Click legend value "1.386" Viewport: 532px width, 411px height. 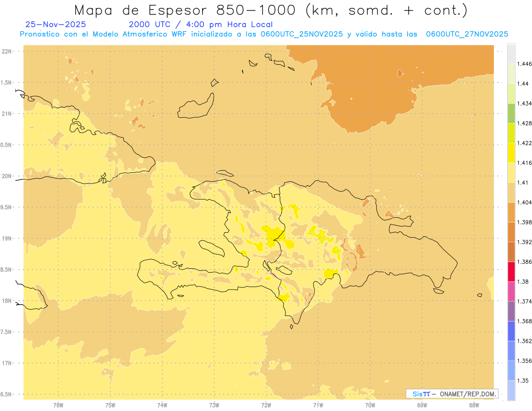click(525, 262)
